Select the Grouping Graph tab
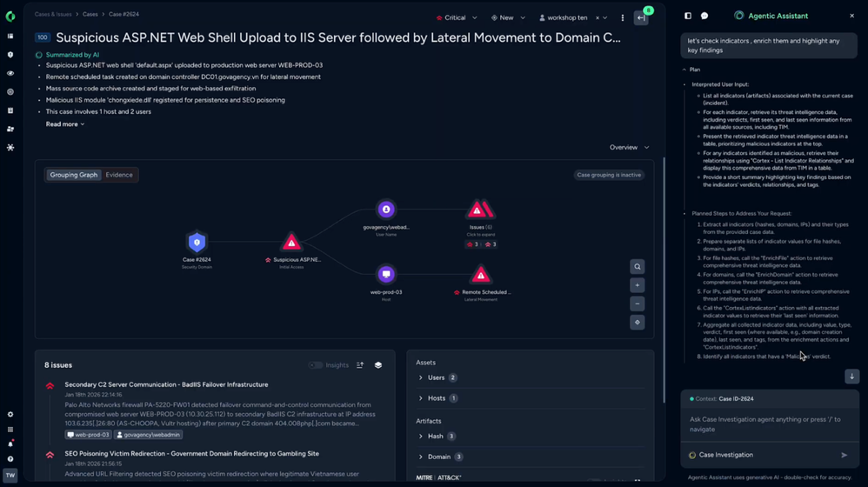 point(74,175)
